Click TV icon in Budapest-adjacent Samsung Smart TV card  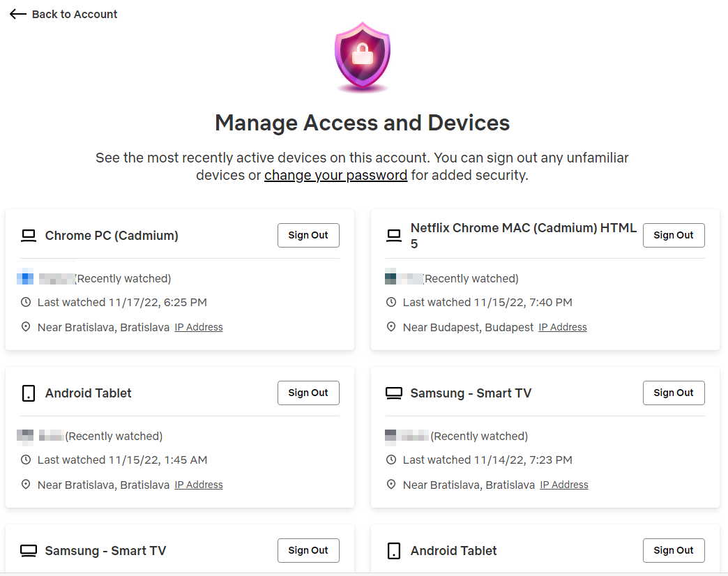click(x=394, y=393)
